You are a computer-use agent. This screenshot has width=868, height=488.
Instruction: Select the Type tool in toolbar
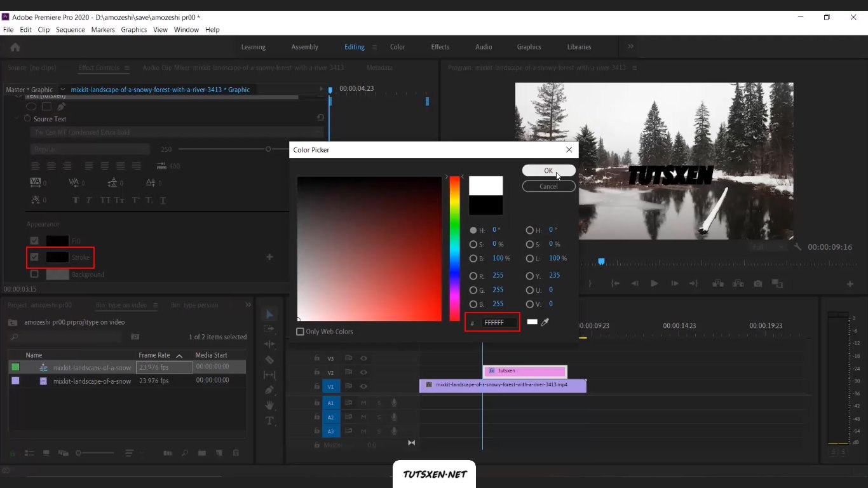click(269, 420)
